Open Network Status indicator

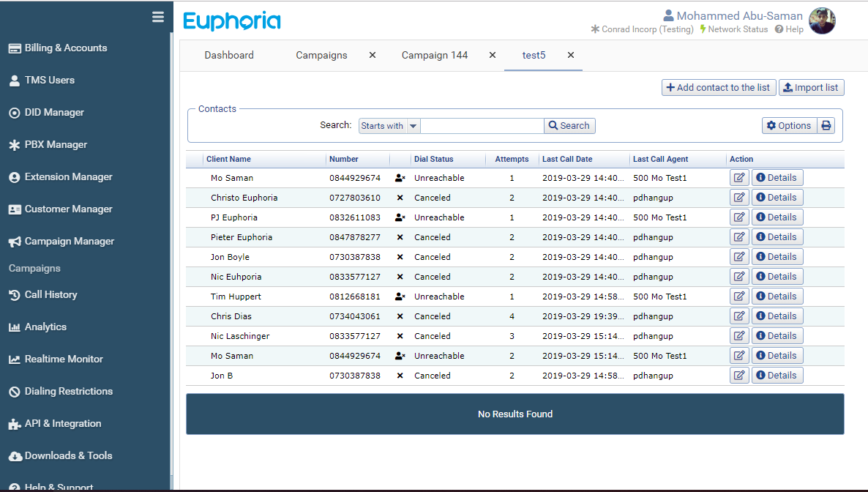[734, 29]
